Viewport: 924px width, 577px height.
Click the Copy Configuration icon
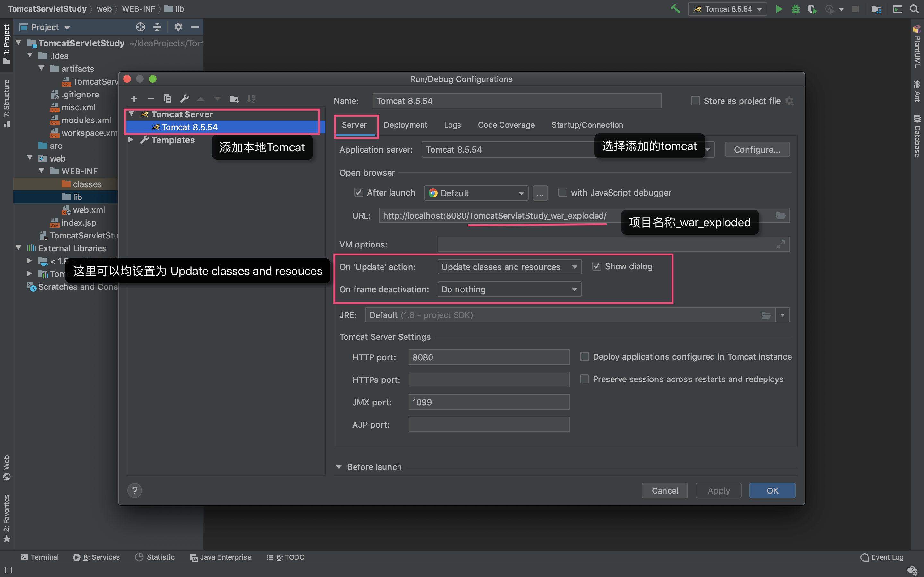pos(167,99)
